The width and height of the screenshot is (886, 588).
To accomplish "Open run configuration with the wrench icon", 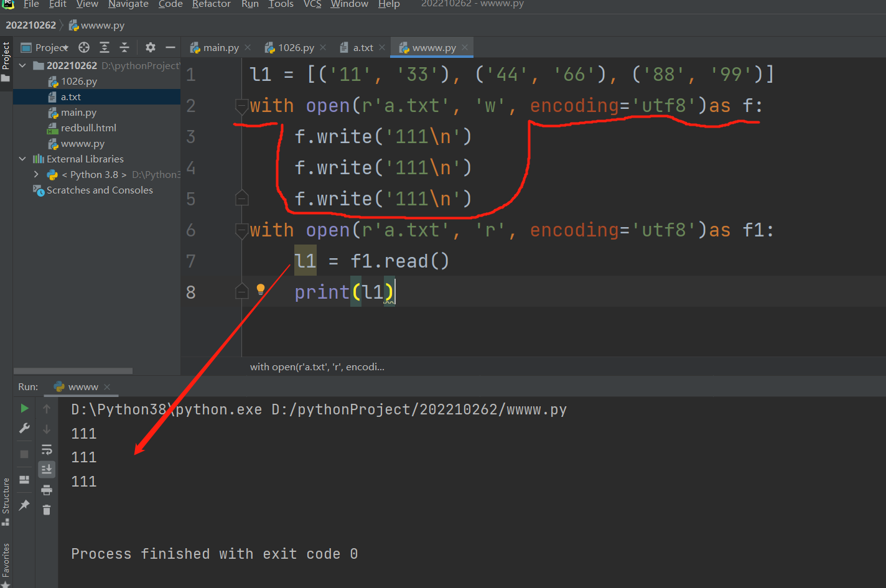I will click(24, 428).
